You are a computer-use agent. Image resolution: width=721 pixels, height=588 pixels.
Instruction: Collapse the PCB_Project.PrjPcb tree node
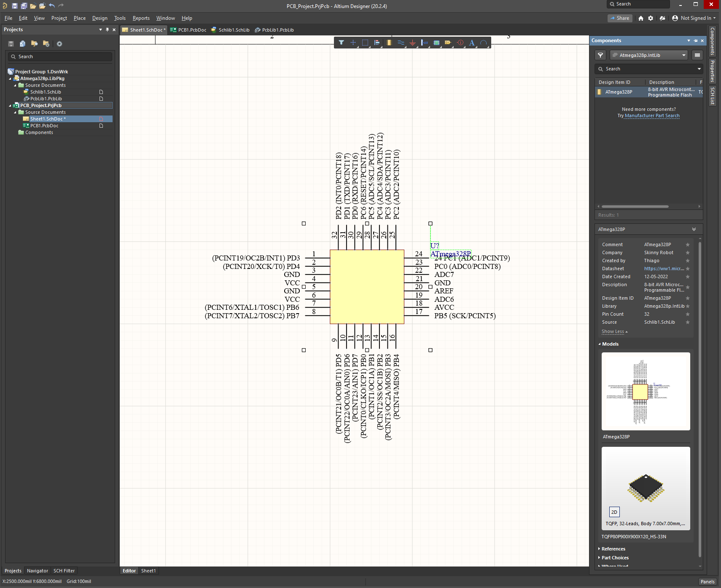coord(10,105)
